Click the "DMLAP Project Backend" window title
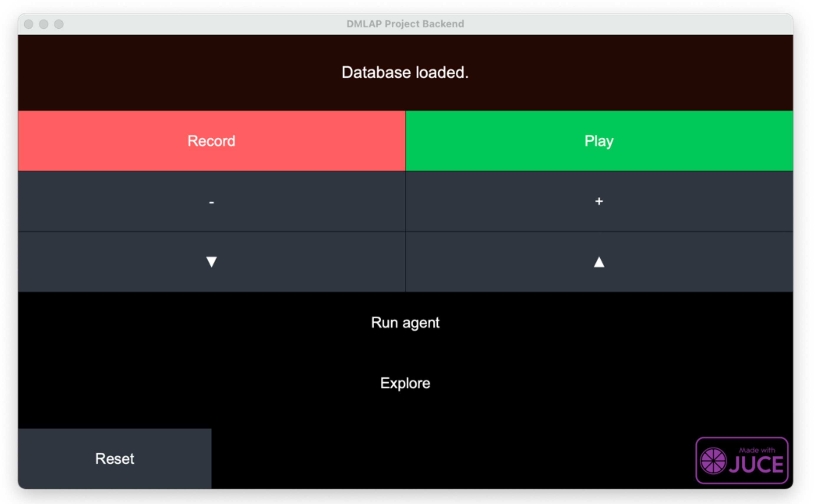814x504 pixels. point(405,24)
